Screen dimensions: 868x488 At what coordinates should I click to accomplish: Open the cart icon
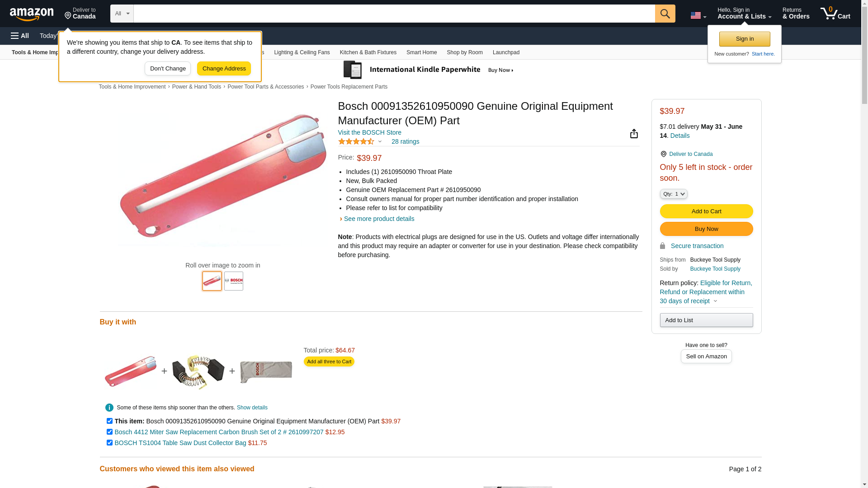point(835,14)
